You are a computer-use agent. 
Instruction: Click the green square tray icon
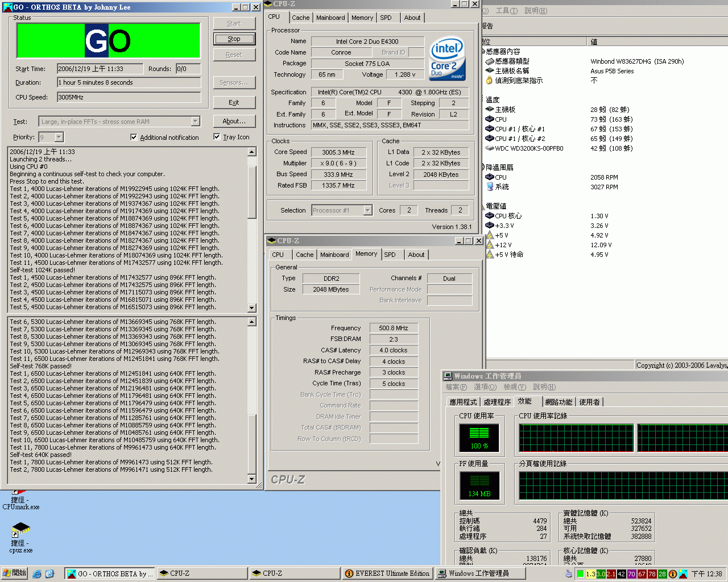tap(580, 574)
